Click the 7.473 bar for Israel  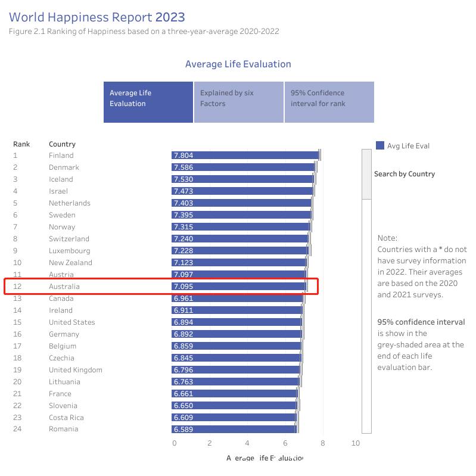pyautogui.click(x=242, y=191)
